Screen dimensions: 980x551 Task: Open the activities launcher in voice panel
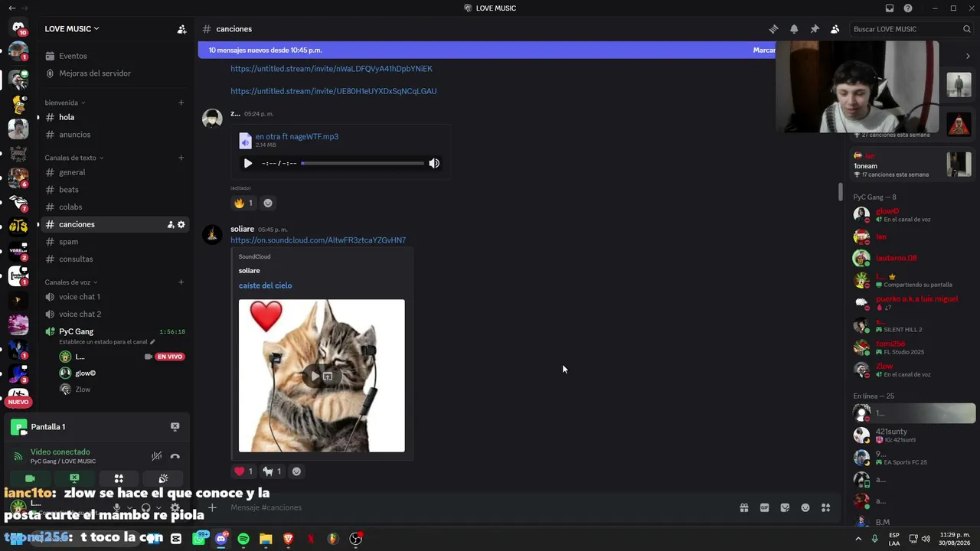pos(119,478)
